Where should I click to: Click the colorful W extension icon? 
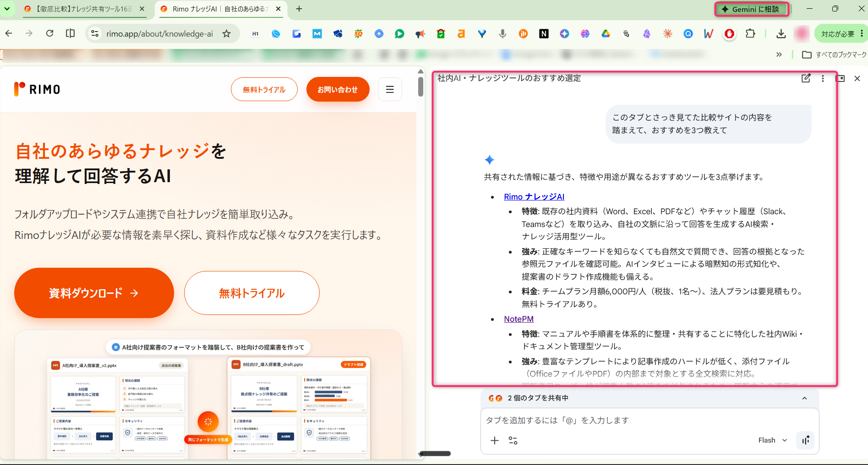point(709,33)
